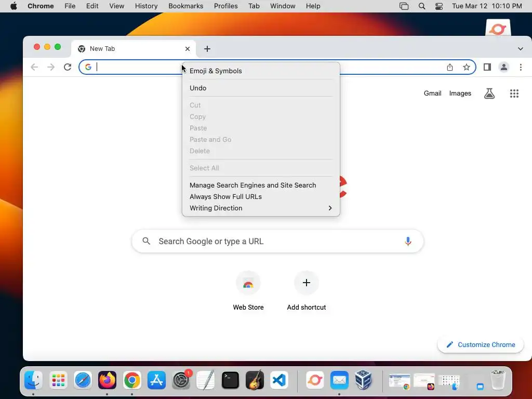Select Undo in the context menu
The image size is (532, 399).
click(x=261, y=88)
